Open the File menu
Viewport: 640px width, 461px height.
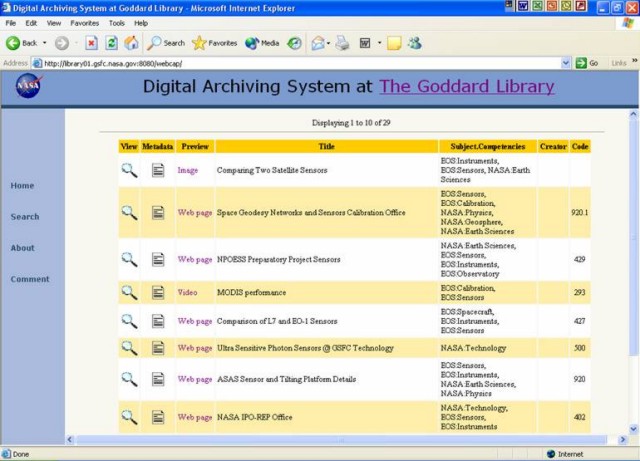click(x=11, y=23)
